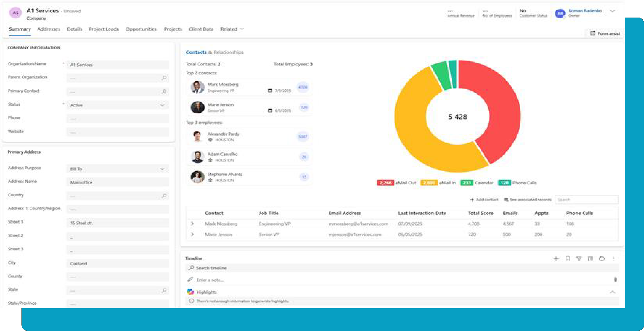Open the Related tab menu
This screenshot has width=644, height=331.
click(232, 29)
